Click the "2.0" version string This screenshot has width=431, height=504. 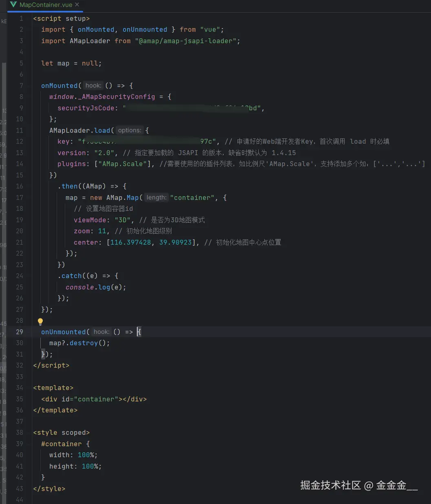104,153
